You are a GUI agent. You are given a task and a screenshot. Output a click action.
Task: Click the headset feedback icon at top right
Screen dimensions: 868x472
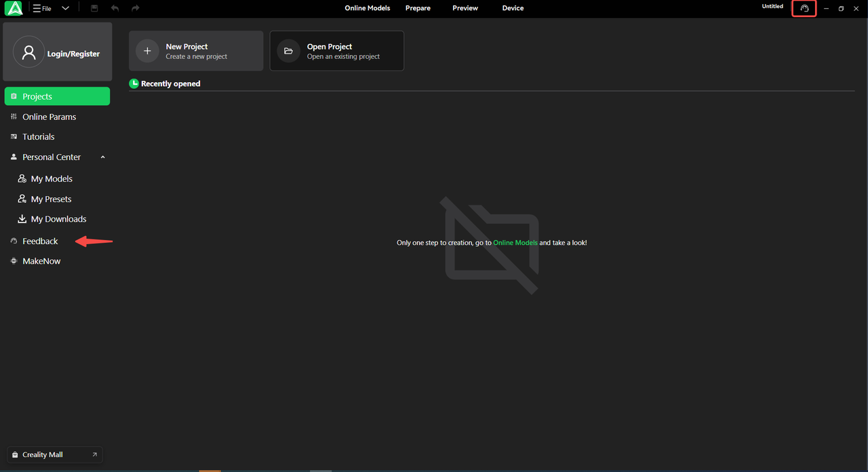(x=804, y=9)
